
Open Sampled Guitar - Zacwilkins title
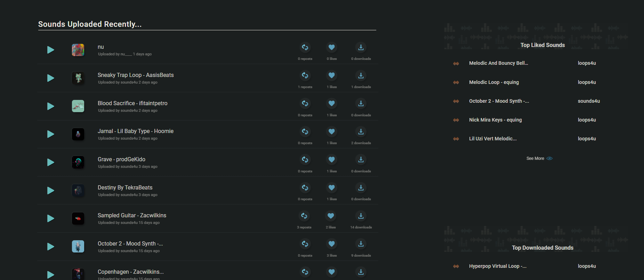pos(132,216)
